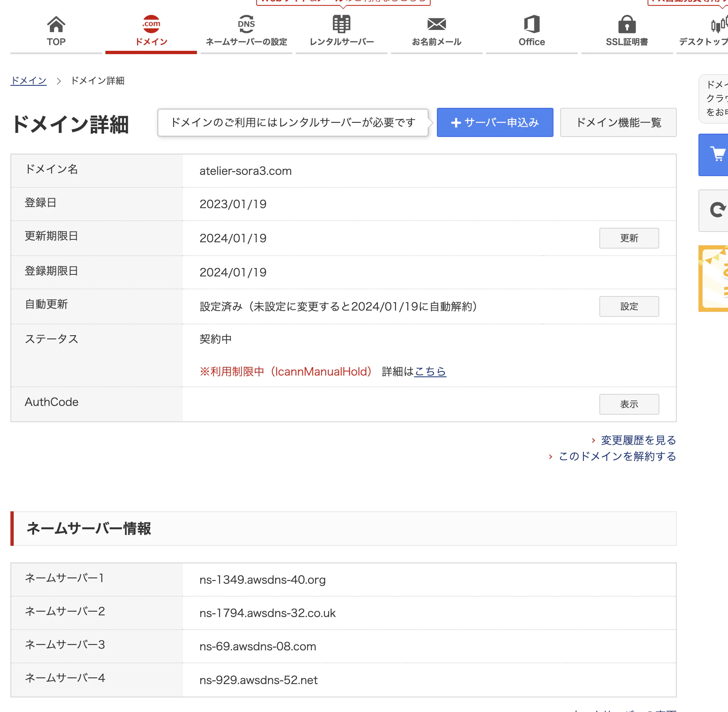Select the .com domain icon

(151, 24)
